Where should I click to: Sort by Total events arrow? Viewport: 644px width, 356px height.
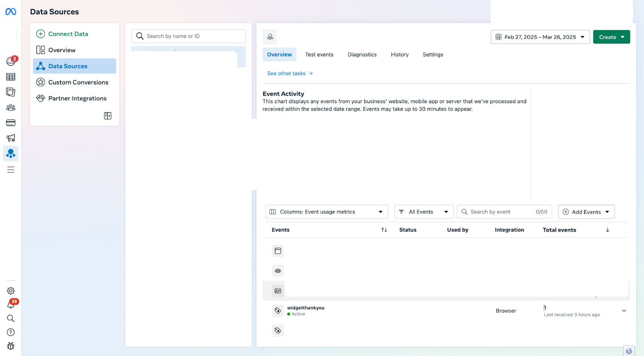click(x=607, y=230)
